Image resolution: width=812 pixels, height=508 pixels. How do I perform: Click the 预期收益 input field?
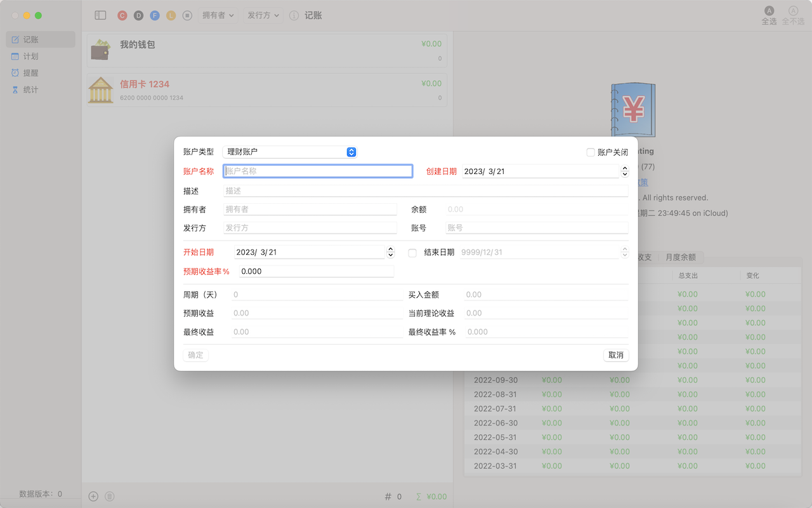[x=317, y=313]
